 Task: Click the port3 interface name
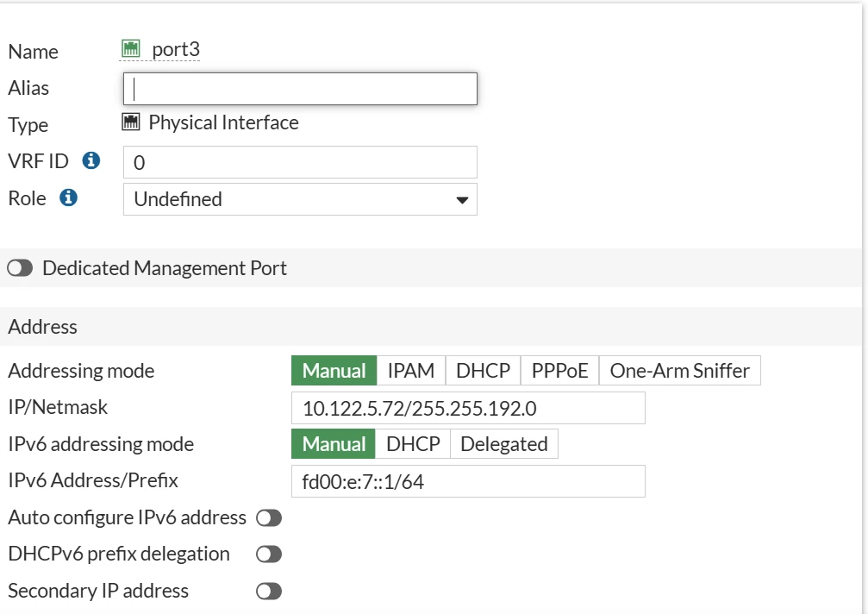[176, 49]
